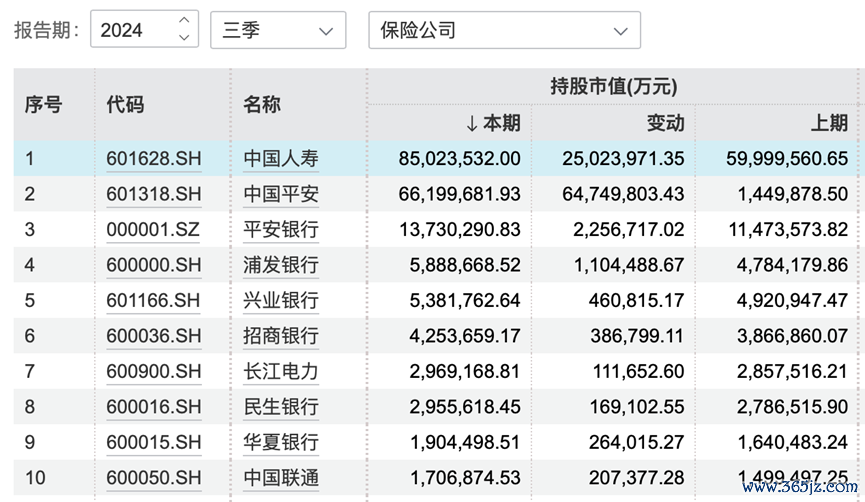Select previous value 3,866,860.07
Screen dimensions: 865x502
tap(793, 336)
